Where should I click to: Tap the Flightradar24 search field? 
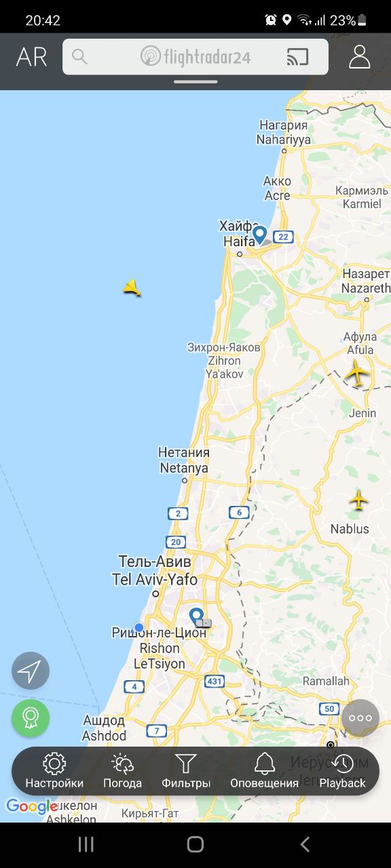pyautogui.click(x=195, y=57)
